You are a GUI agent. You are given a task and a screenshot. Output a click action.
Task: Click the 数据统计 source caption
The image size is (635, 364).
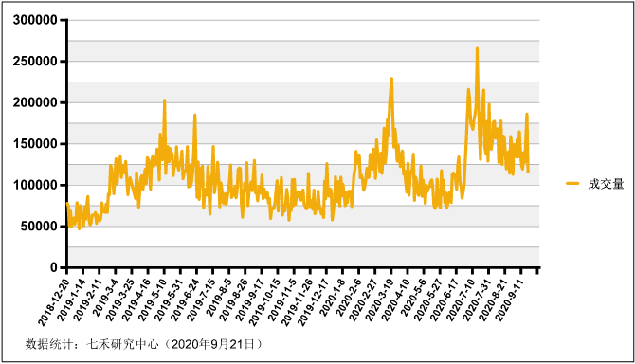[144, 344]
